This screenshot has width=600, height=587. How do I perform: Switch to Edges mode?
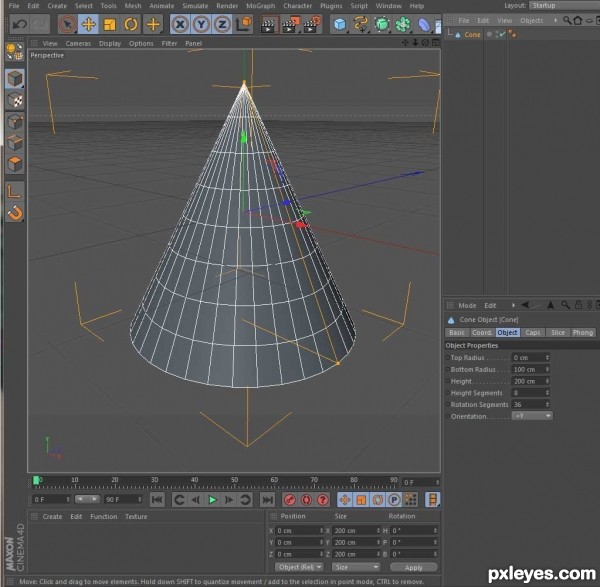[15, 143]
